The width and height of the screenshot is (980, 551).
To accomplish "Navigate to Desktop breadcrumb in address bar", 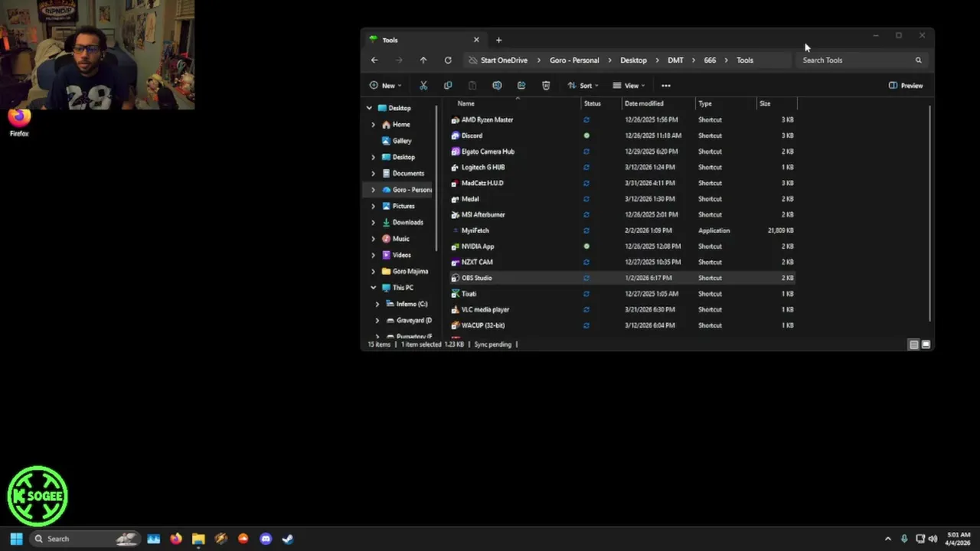I will pyautogui.click(x=633, y=60).
